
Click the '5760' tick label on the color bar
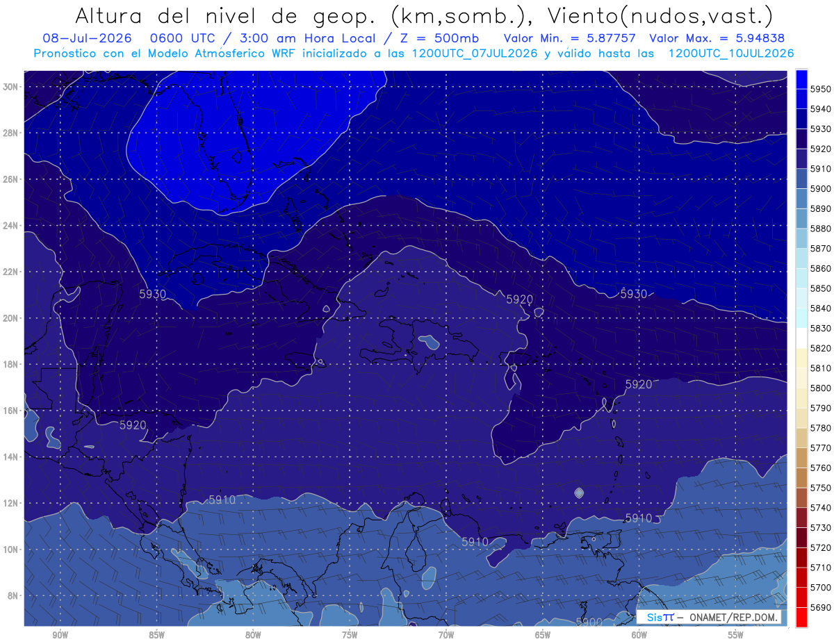821,468
